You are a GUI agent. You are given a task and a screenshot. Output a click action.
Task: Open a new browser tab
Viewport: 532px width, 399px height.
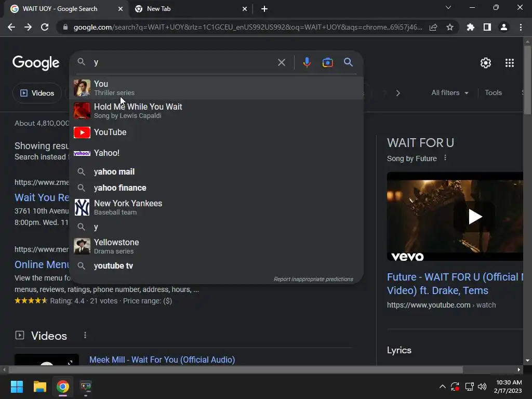[x=264, y=9]
